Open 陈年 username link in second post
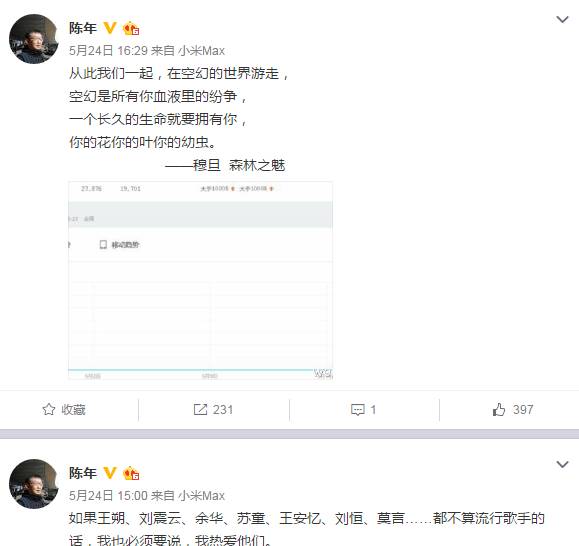 tap(83, 473)
